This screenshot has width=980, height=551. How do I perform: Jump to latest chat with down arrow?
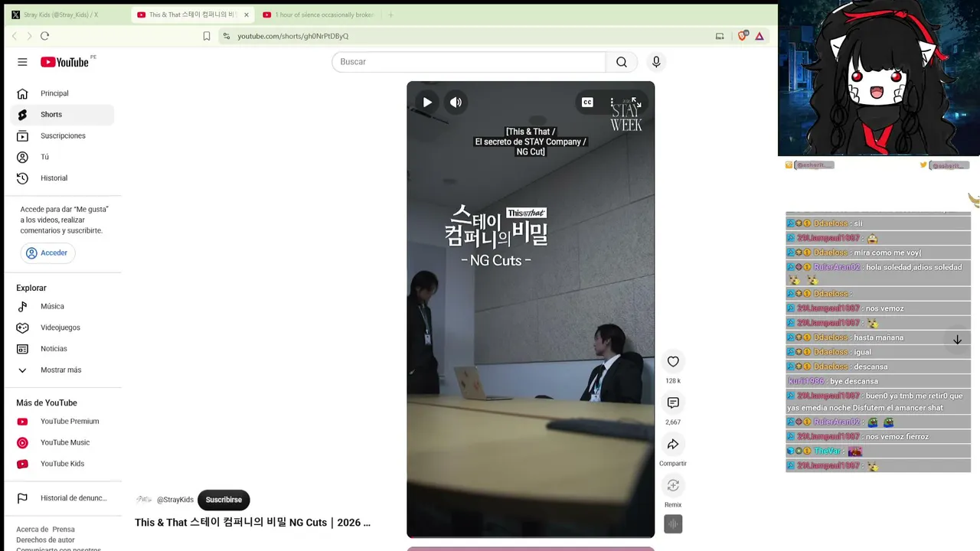point(957,340)
